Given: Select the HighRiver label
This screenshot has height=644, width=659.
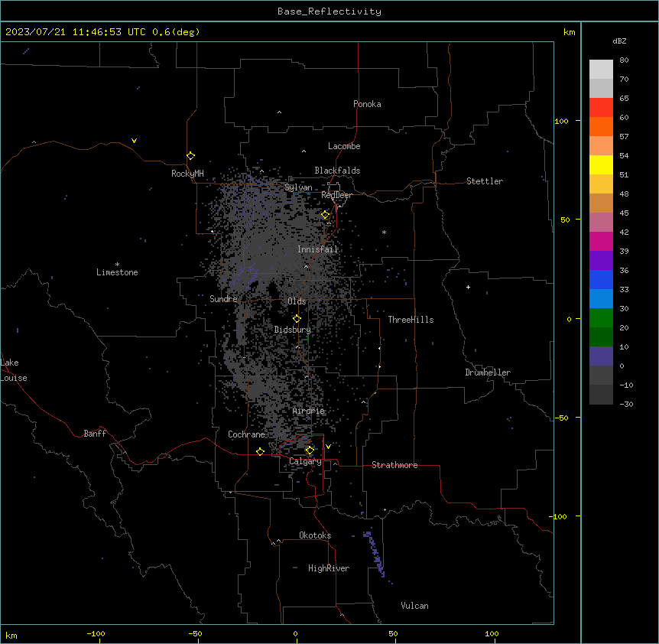Looking at the screenshot, I should click(x=329, y=568).
